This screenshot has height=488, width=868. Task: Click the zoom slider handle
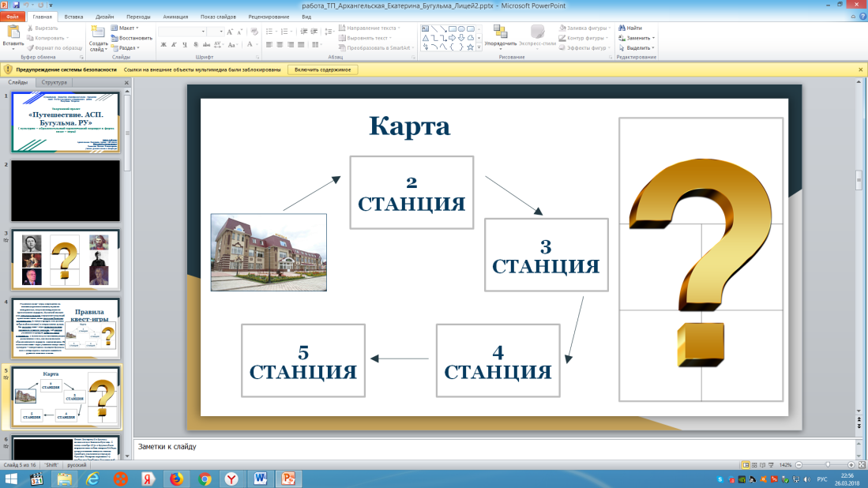coord(827,465)
